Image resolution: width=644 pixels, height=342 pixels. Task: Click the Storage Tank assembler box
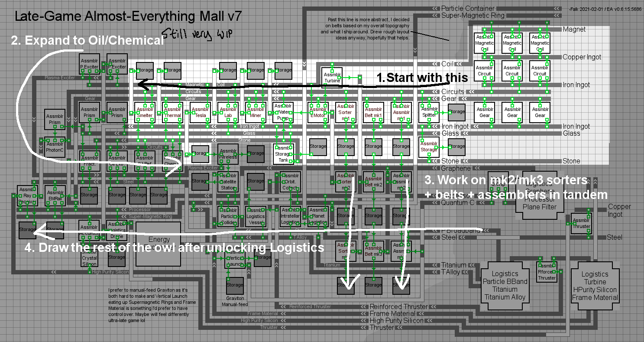coord(283,154)
